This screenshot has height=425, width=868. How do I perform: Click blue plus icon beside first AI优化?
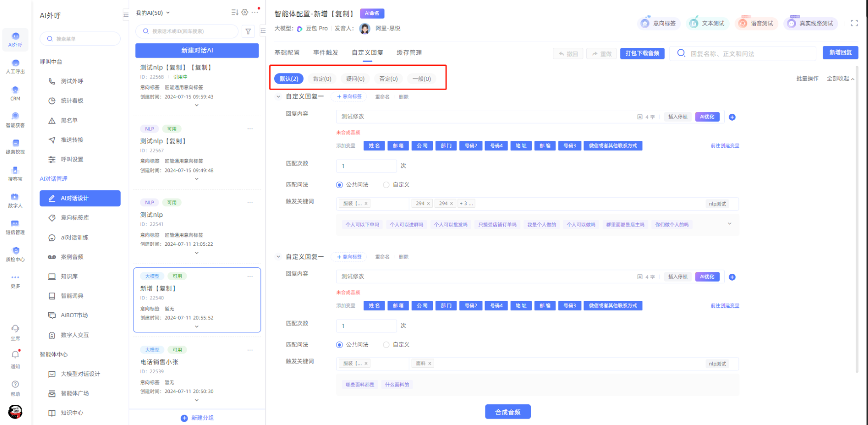(x=732, y=117)
